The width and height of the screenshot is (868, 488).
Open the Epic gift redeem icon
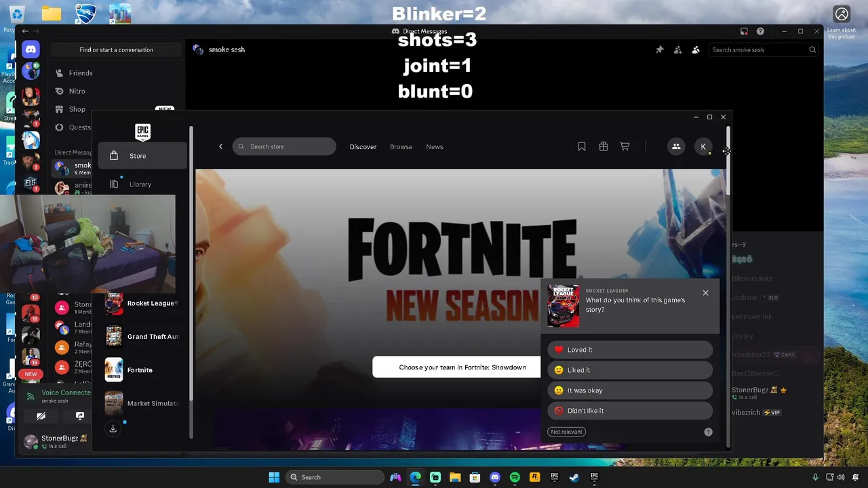point(604,146)
